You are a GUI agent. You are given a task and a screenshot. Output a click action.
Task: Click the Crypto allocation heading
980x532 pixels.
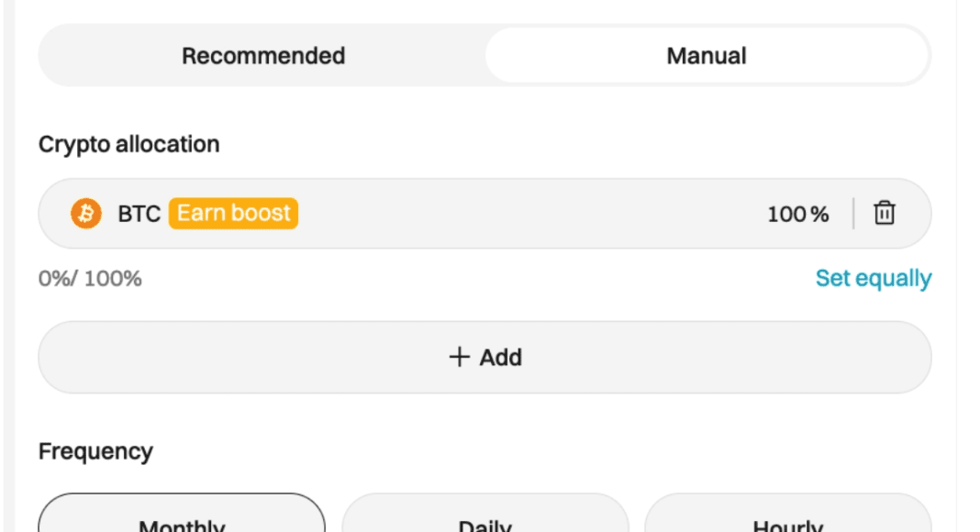click(128, 144)
